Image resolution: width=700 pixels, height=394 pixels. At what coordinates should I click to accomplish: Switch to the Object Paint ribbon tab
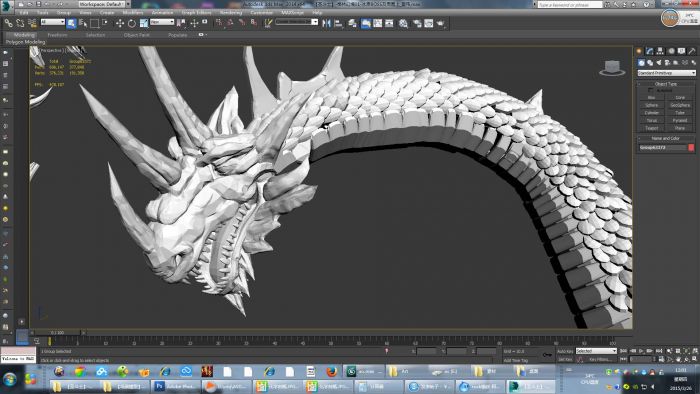click(137, 35)
